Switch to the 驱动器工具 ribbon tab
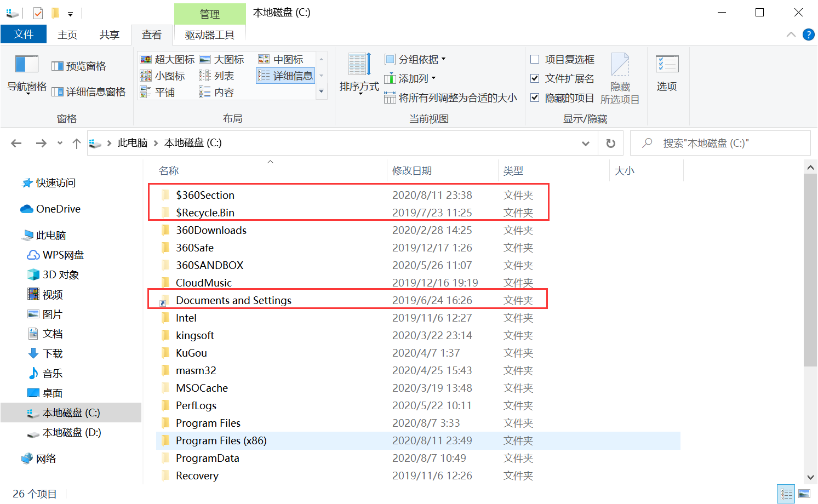Viewport: 818px width, 504px height. click(x=210, y=35)
